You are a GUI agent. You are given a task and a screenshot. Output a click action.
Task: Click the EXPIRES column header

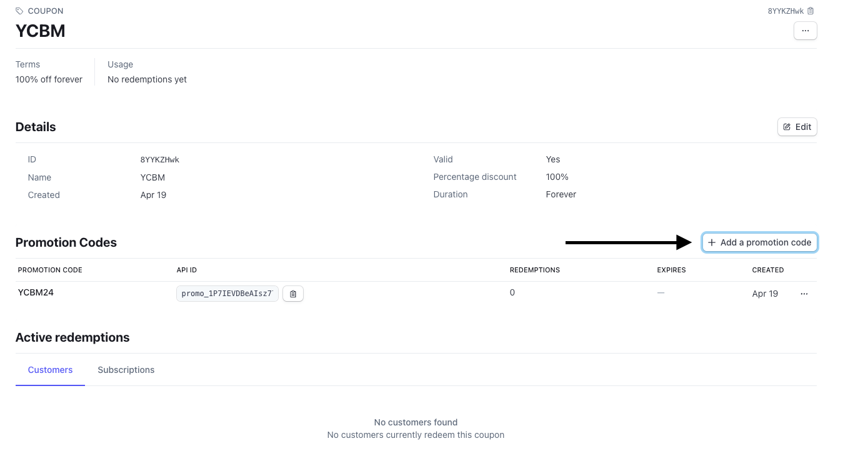coord(671,270)
